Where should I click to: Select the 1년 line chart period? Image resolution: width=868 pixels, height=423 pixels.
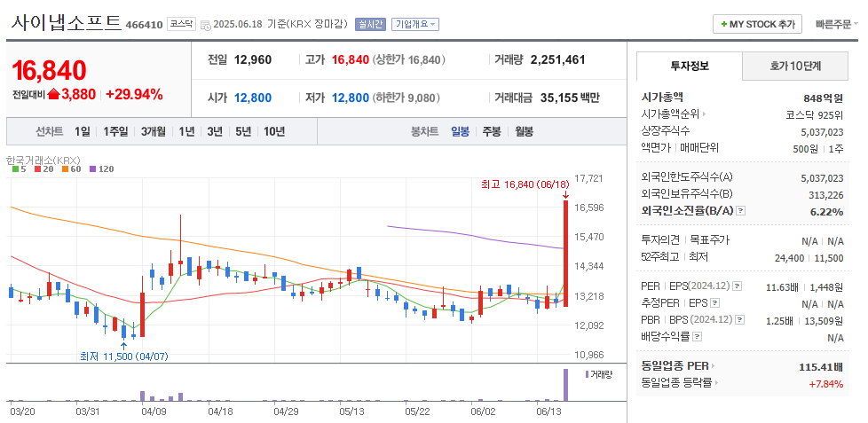(186, 131)
